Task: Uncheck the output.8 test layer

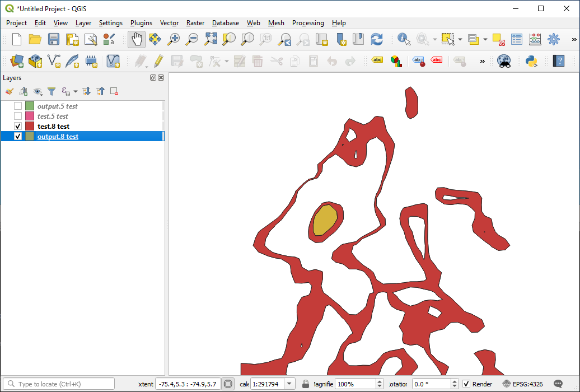Action: click(18, 136)
